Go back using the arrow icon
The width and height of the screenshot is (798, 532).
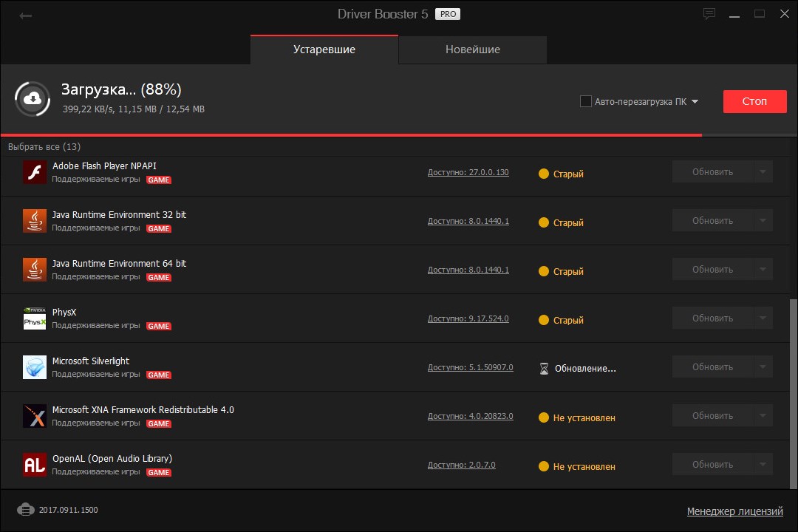pyautogui.click(x=26, y=16)
